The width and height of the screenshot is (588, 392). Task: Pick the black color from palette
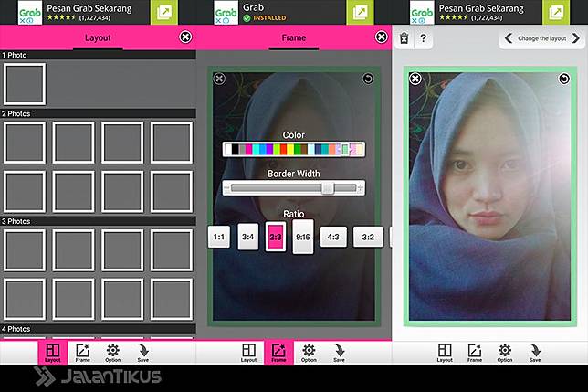(236, 149)
